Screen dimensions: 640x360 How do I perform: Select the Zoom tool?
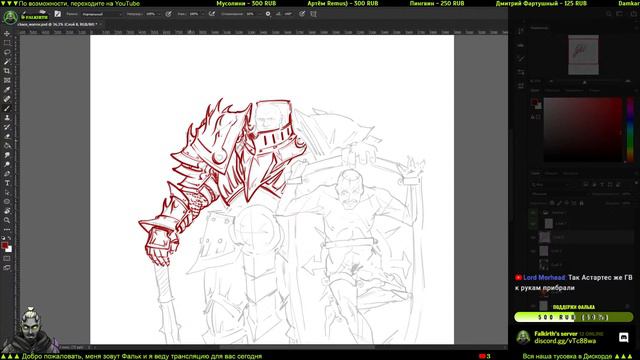pos(7,220)
